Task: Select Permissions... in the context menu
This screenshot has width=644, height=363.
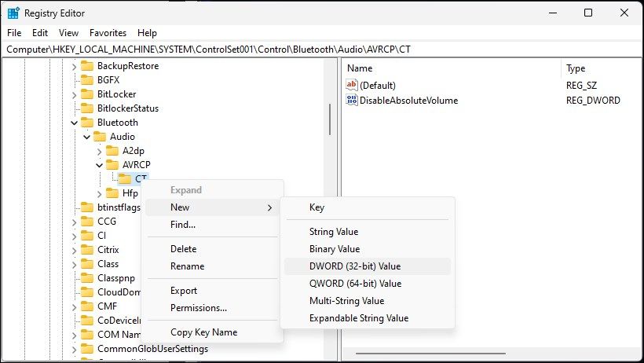Action: tap(199, 308)
